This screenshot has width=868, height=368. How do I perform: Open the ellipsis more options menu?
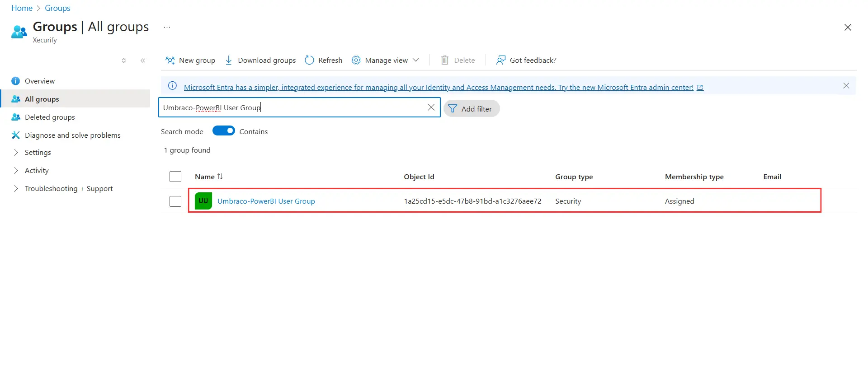(x=167, y=27)
